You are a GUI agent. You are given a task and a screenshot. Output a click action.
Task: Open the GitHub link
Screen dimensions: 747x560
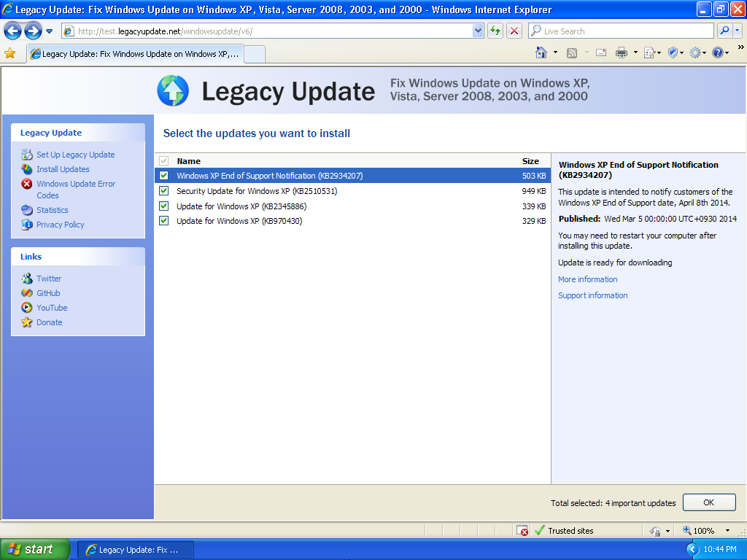point(48,293)
